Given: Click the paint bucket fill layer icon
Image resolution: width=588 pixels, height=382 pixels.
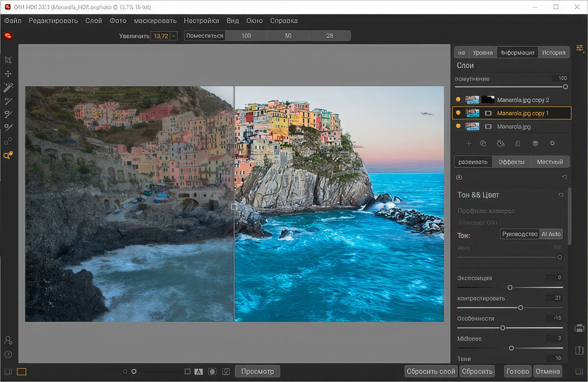Looking at the screenshot, I should coord(500,143).
